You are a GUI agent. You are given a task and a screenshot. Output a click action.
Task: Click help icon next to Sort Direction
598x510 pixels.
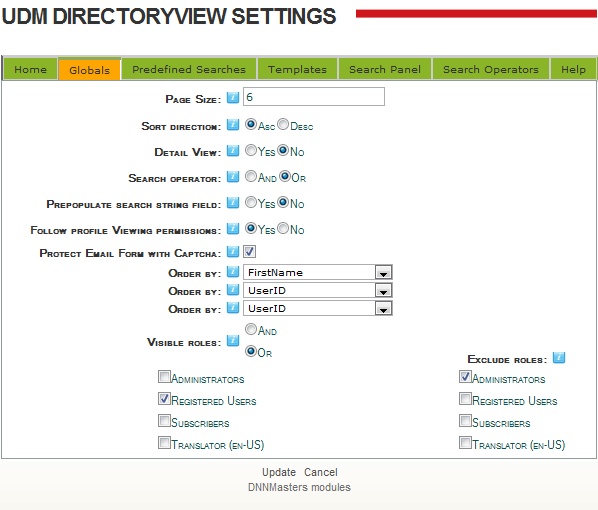click(x=233, y=124)
